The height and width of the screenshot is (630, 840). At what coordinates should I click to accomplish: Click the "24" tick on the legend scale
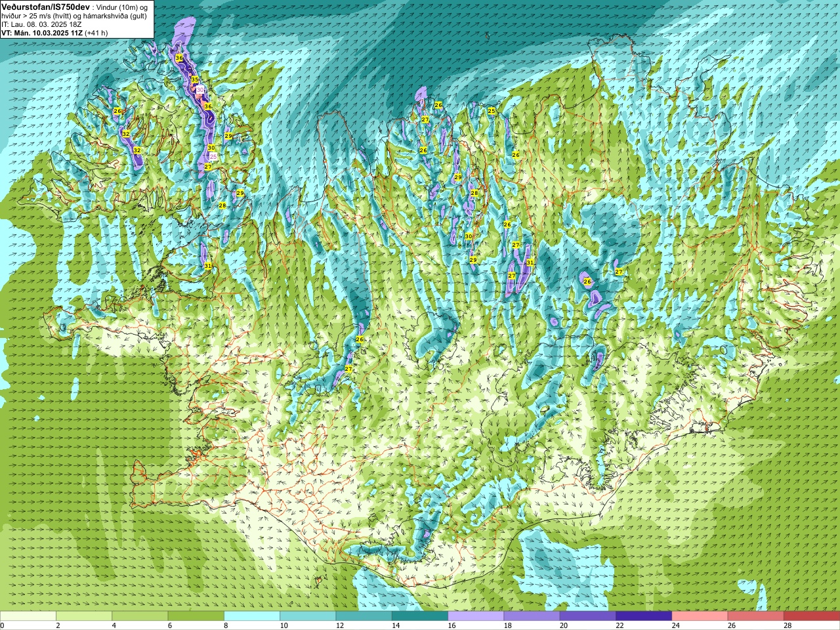675,625
